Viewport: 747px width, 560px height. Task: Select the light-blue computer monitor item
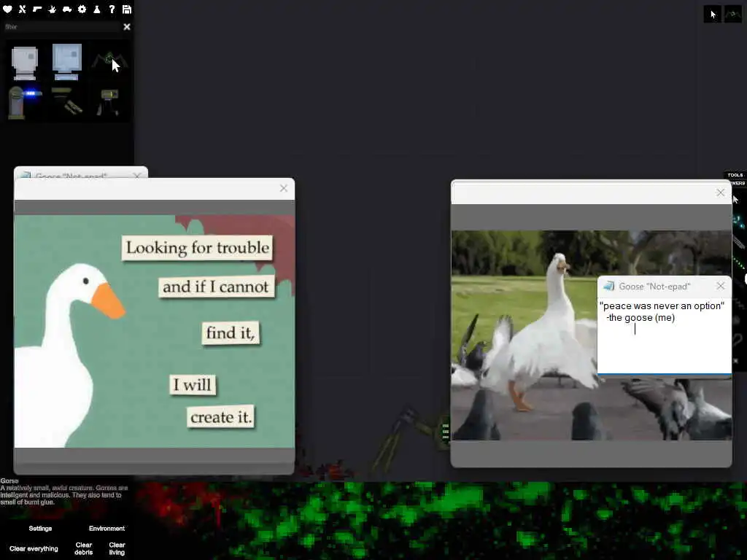[66, 62]
